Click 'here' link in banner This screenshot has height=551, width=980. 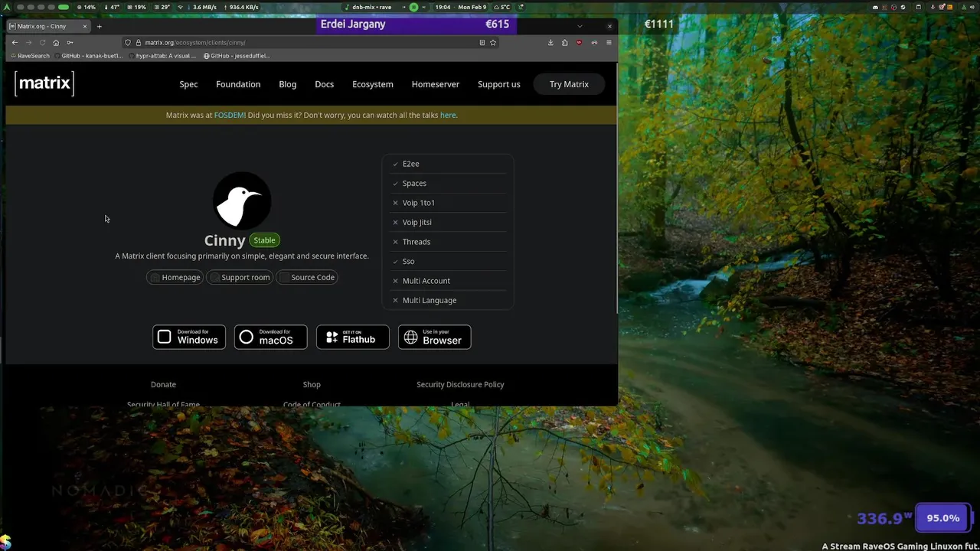(448, 115)
